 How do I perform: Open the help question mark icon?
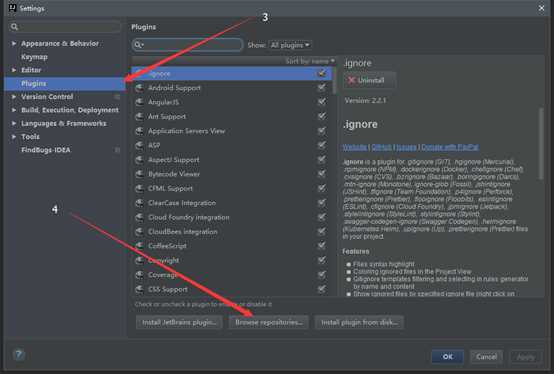pos(19,354)
